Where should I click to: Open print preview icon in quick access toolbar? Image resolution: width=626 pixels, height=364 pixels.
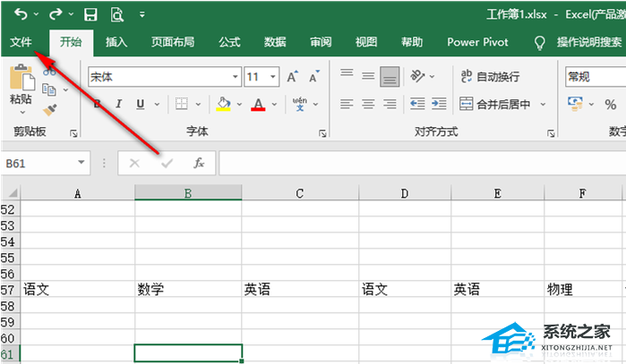(117, 14)
